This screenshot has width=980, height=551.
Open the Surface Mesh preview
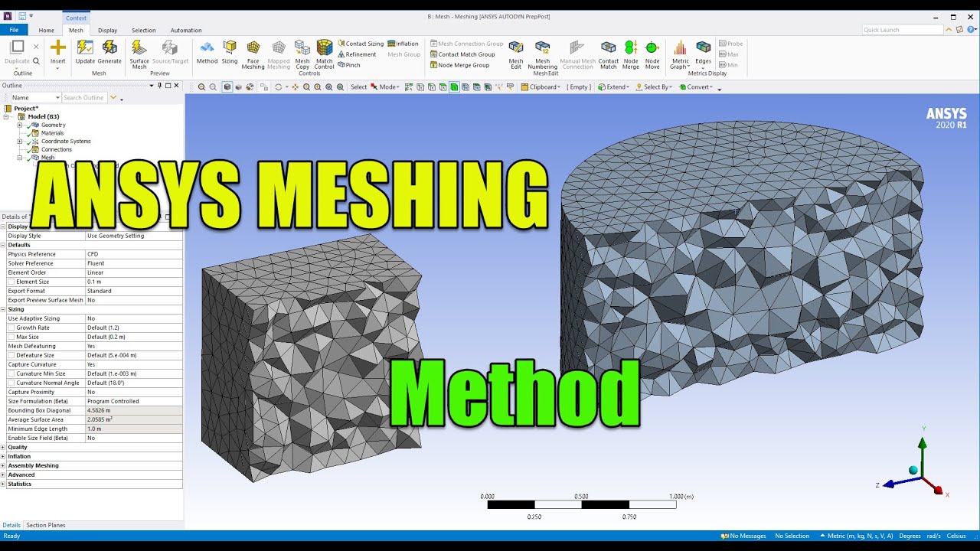pyautogui.click(x=139, y=55)
